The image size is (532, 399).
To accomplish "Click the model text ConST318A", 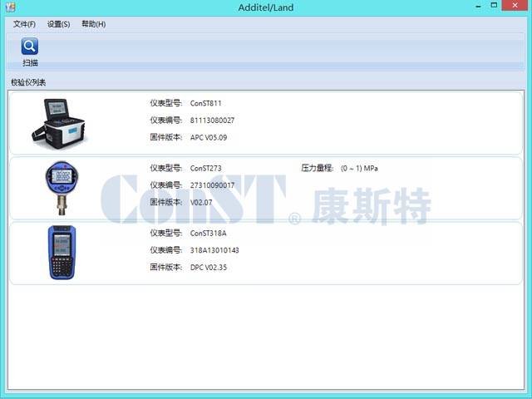I will point(208,234).
